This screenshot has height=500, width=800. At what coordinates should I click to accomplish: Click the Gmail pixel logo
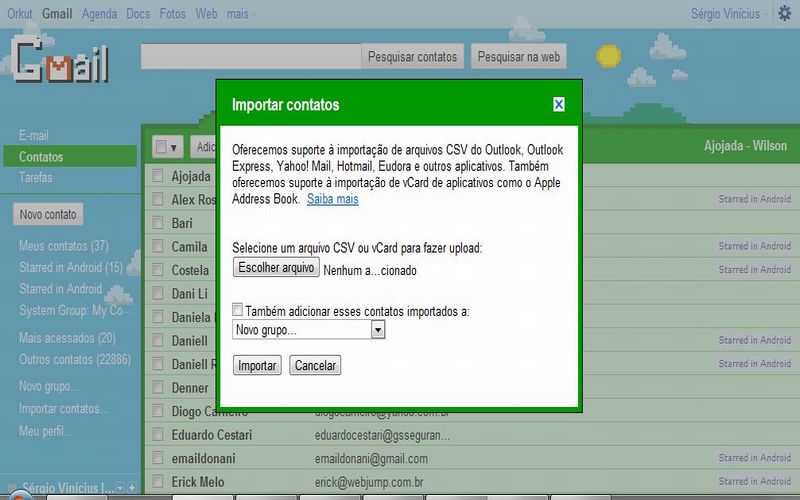[x=61, y=61]
